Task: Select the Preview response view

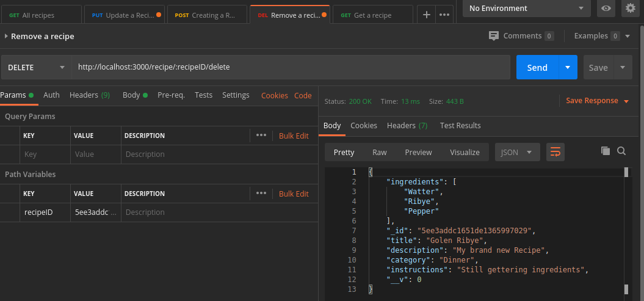Action: coord(419,152)
